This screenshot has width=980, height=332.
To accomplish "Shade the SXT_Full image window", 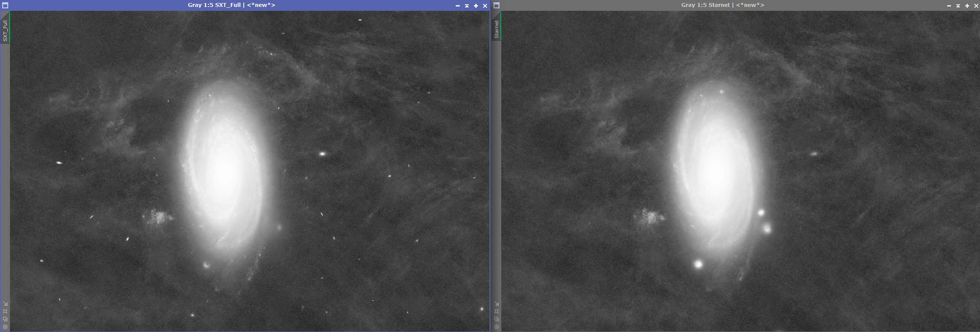I will (467, 6).
